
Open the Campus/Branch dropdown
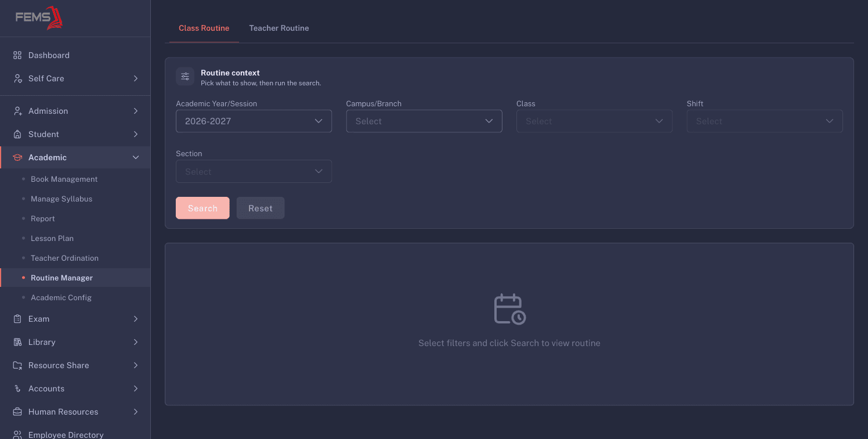point(424,121)
